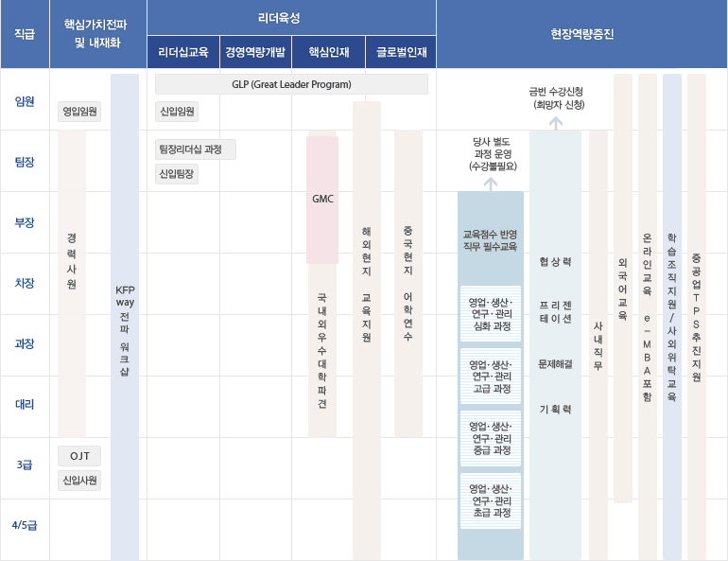Select the 리더십교육 header tab
This screenshot has height=561, width=728.
183,52
